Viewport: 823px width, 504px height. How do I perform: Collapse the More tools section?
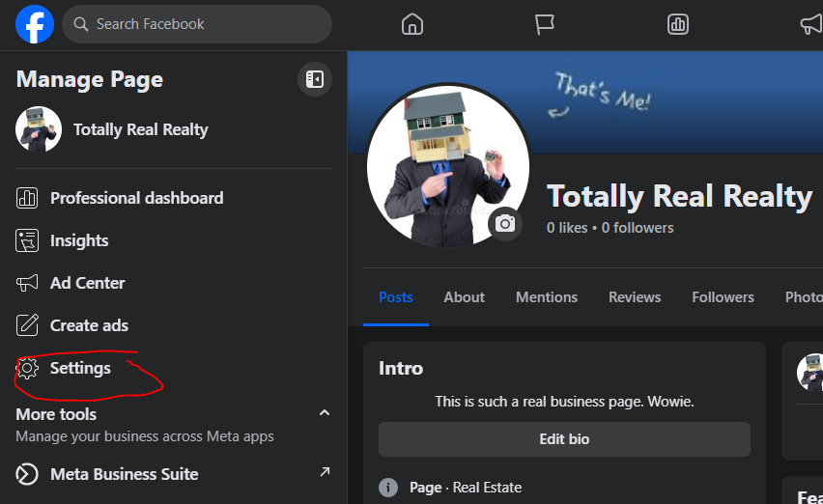[x=325, y=412]
